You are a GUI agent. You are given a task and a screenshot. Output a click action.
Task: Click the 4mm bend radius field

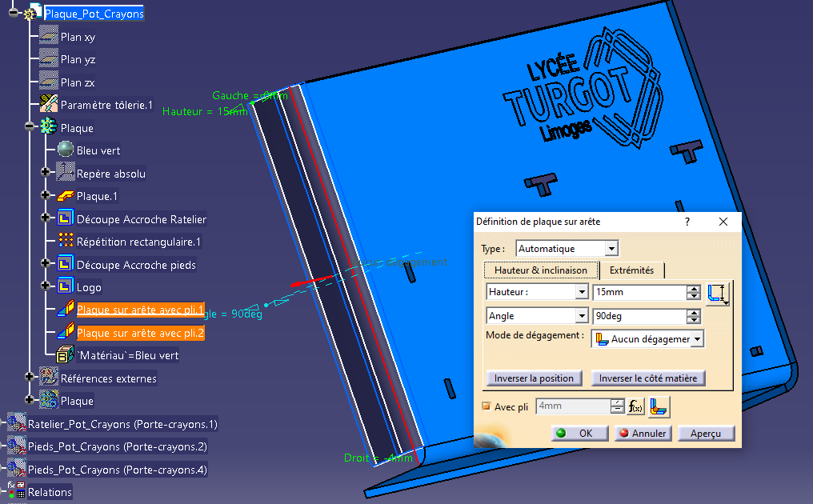coord(573,406)
